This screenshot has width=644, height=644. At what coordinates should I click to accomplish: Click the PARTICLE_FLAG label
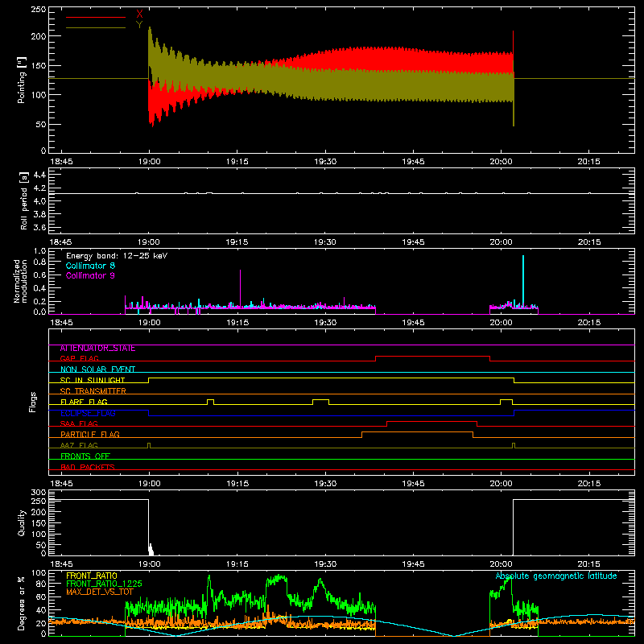click(x=90, y=435)
